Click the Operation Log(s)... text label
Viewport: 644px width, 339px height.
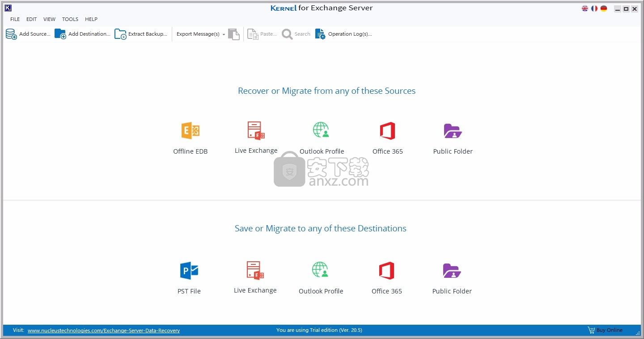[350, 34]
